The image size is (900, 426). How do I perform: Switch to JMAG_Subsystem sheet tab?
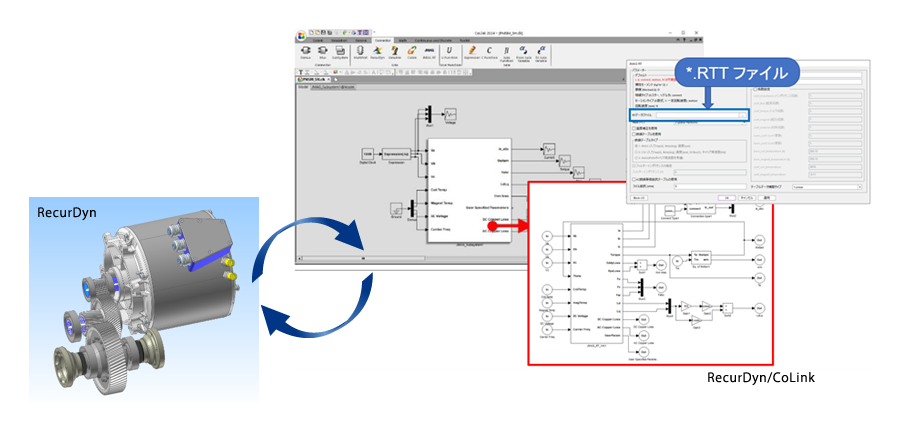click(x=333, y=87)
